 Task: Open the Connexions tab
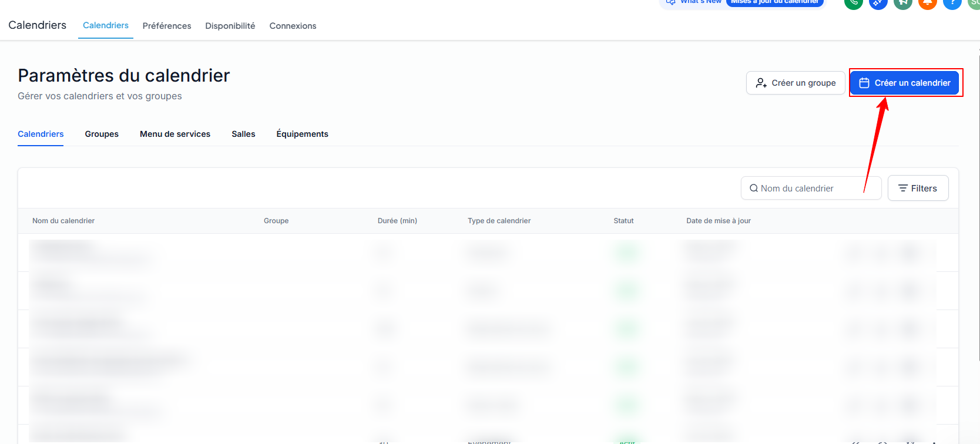(293, 26)
